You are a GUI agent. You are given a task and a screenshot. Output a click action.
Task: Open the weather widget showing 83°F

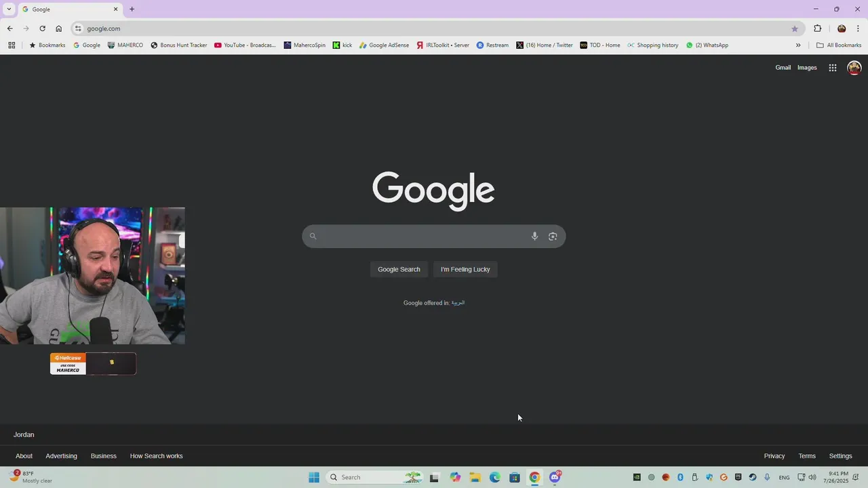[31, 477]
